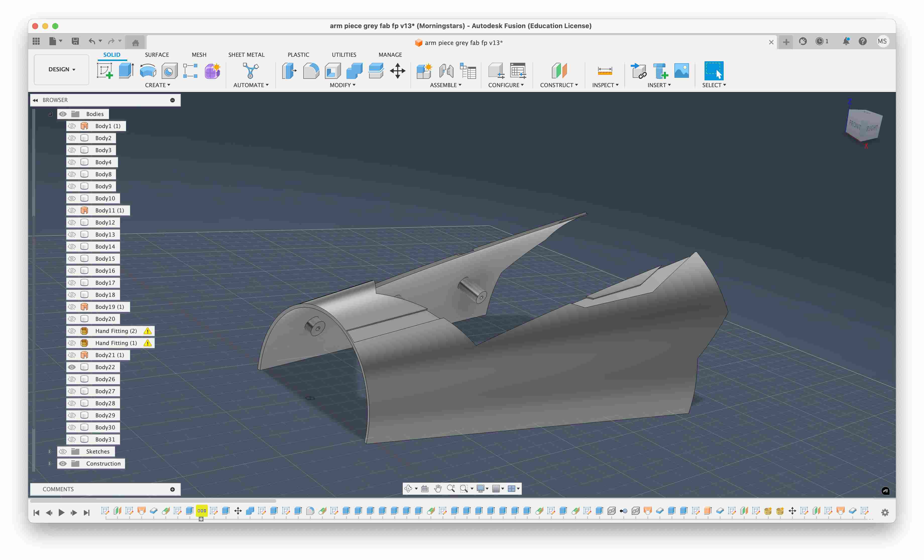Switch to the PLASTIC tab
Screen dimensions: 924x560
click(x=298, y=55)
